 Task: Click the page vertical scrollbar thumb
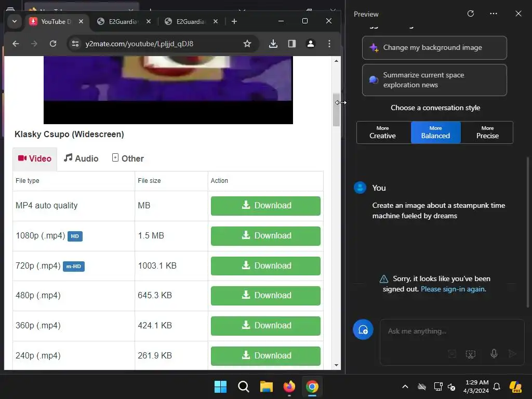click(x=336, y=110)
